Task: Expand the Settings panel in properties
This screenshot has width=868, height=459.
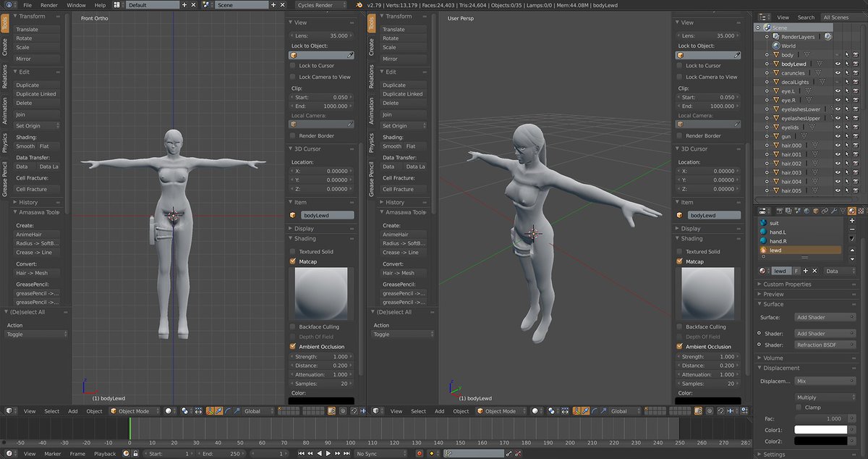Action: click(775, 455)
